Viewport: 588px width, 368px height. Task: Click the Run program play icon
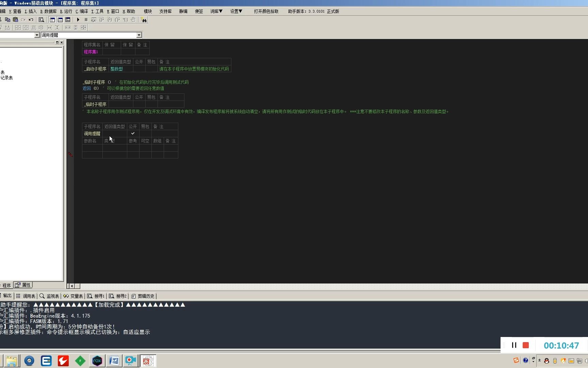click(x=78, y=20)
